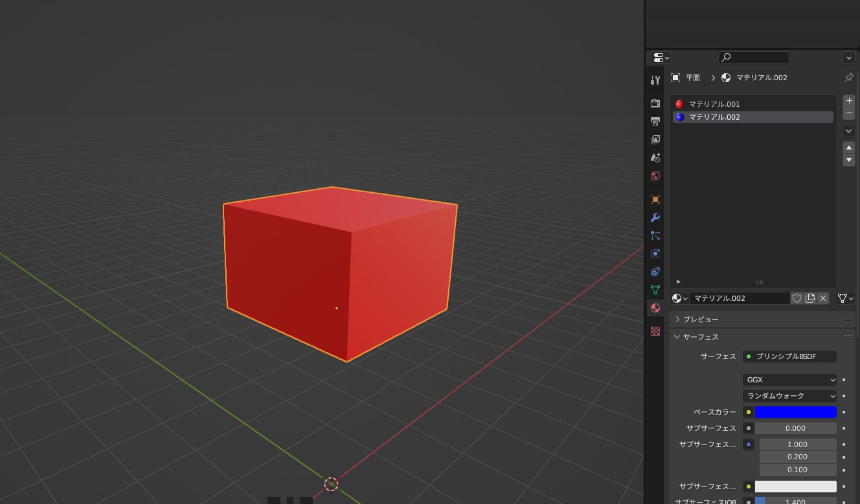The width and height of the screenshot is (860, 504).
Task: Open the ランダムウォーク subsurface method dropdown
Action: click(x=789, y=395)
